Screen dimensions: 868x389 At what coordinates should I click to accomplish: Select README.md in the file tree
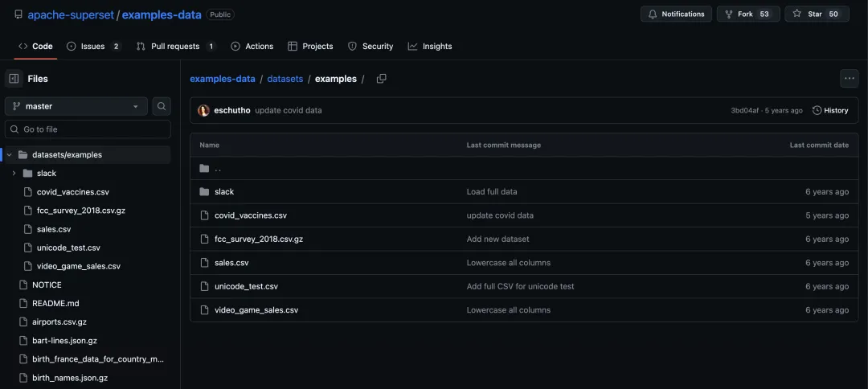point(55,304)
